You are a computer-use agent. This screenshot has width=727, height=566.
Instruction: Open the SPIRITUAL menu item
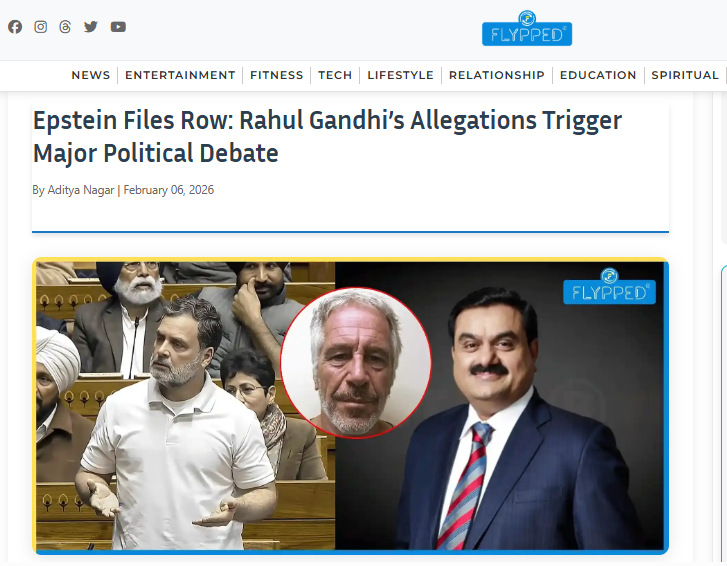685,75
